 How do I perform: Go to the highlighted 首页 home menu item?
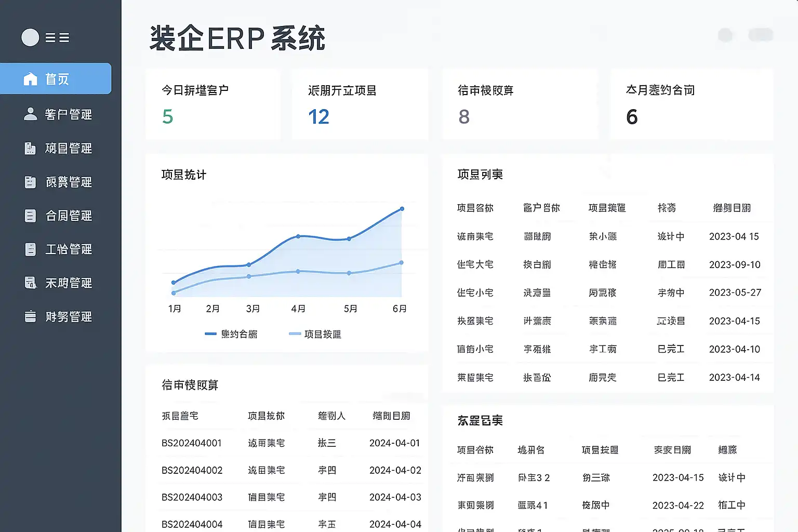pyautogui.click(x=56, y=79)
